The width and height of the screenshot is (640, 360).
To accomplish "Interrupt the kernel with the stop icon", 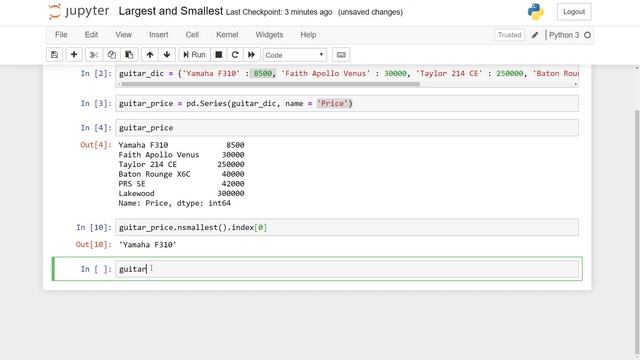I will (x=219, y=55).
